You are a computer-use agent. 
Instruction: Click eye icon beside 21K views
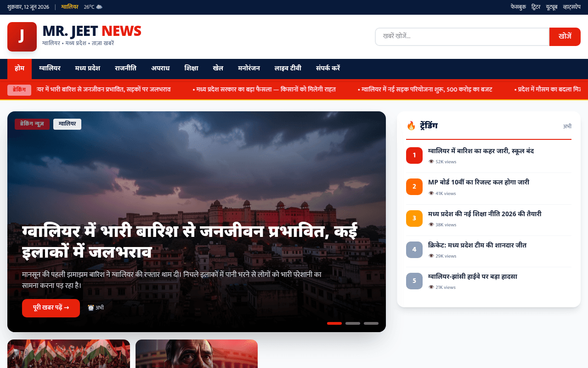click(x=431, y=287)
